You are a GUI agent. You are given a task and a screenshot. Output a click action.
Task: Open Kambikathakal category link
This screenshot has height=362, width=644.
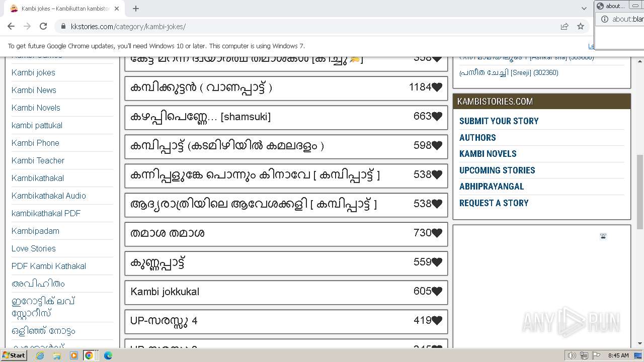click(38, 178)
